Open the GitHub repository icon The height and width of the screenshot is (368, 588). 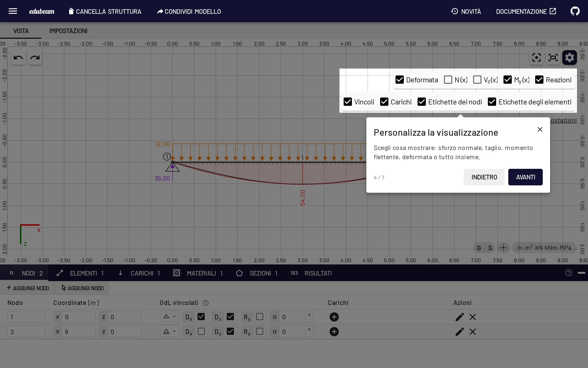pyautogui.click(x=575, y=11)
